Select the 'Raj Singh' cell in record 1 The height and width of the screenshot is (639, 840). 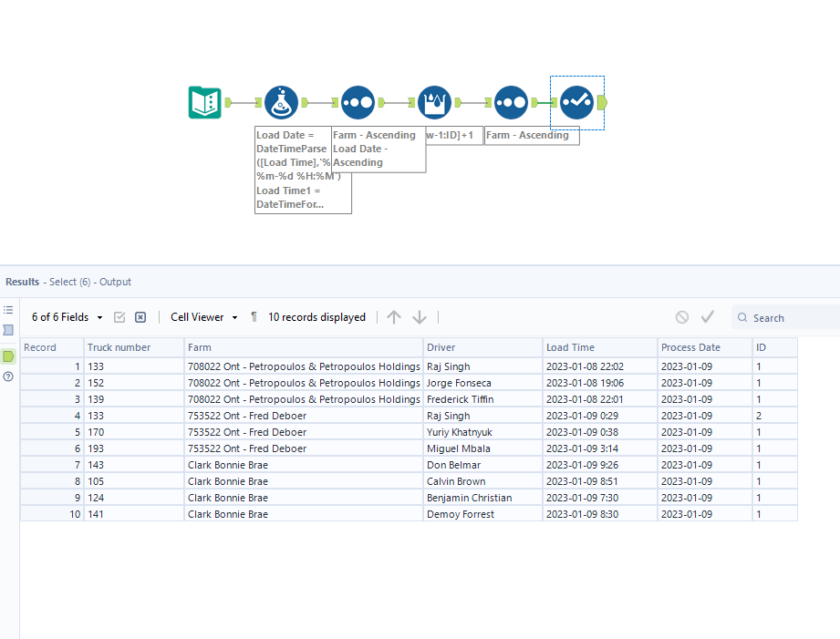482,366
